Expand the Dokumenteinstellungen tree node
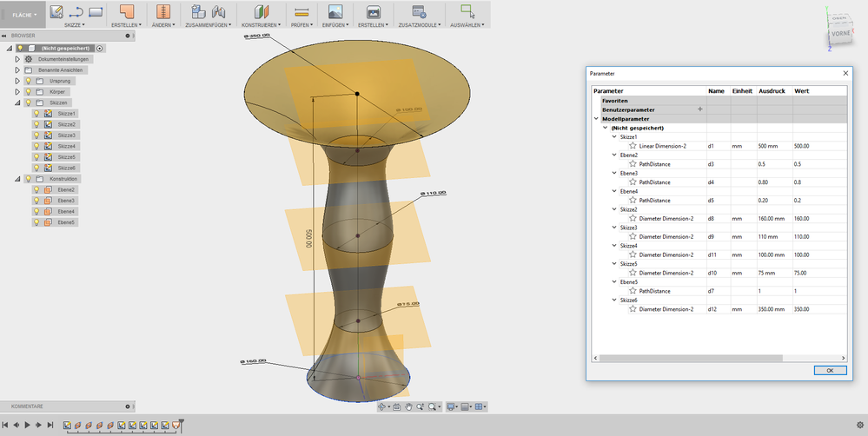 [17, 59]
